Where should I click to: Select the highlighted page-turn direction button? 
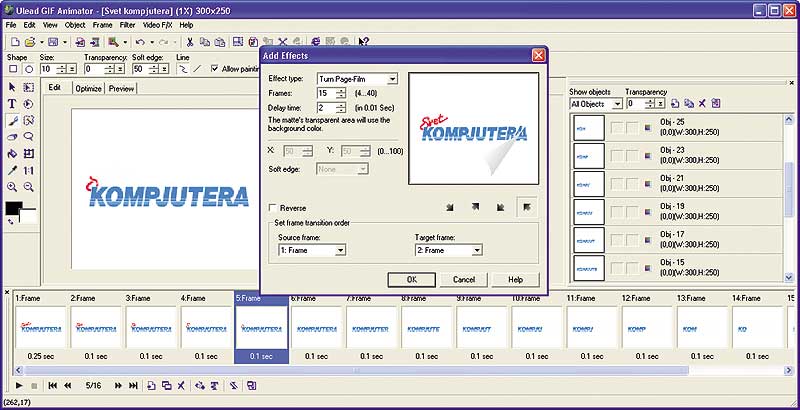click(x=527, y=207)
